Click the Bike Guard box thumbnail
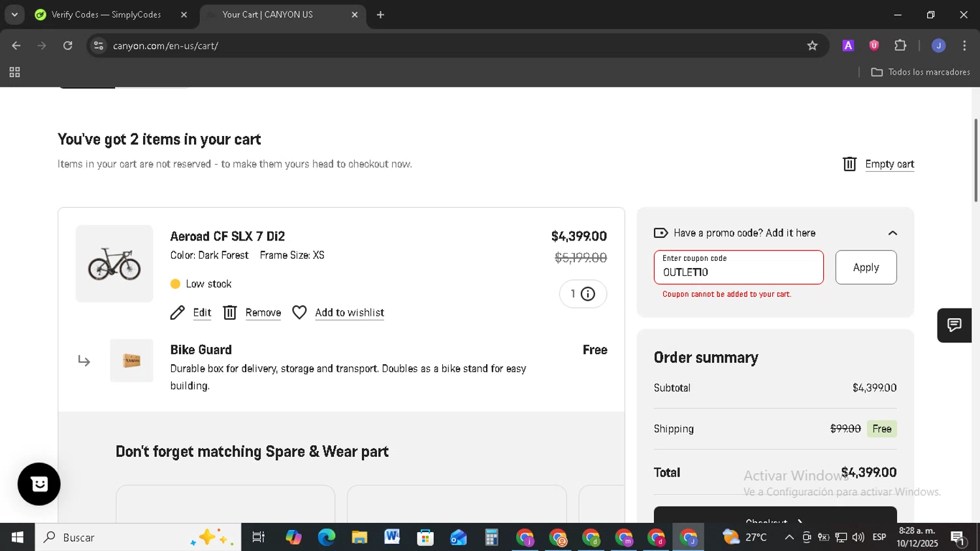 click(x=131, y=360)
